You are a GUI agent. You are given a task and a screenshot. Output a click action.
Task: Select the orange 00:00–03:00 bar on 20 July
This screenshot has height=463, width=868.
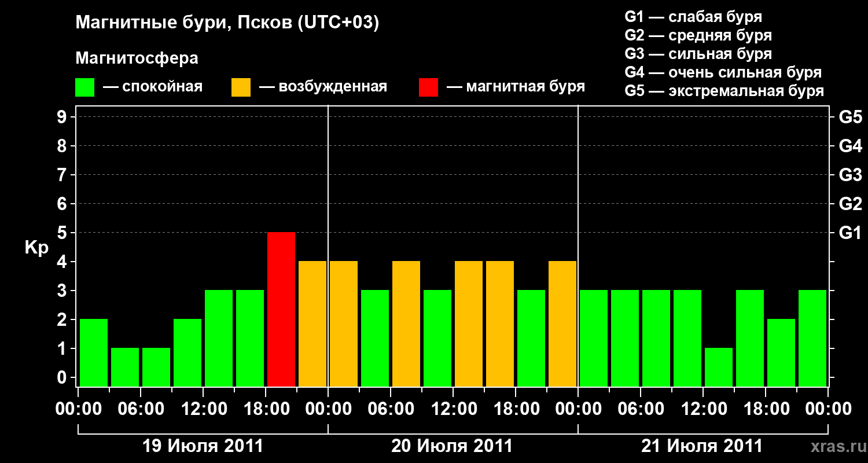[x=344, y=324]
